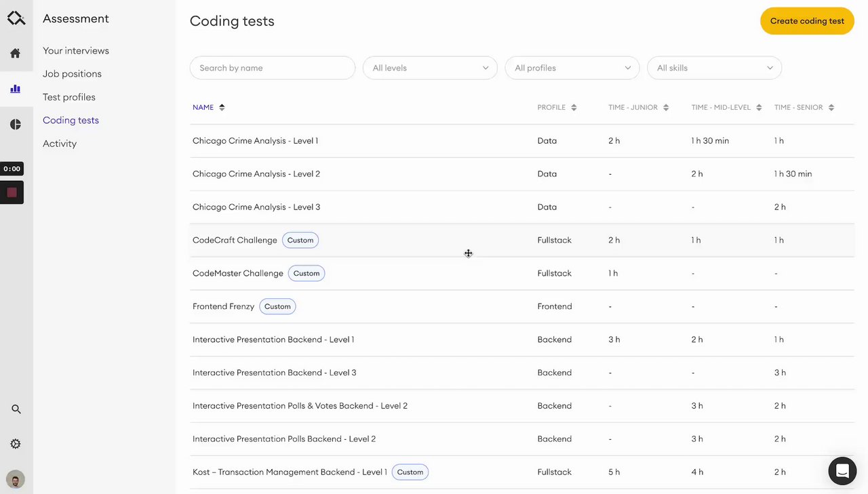
Task: Open the bar chart assessment icon
Action: tap(15, 89)
